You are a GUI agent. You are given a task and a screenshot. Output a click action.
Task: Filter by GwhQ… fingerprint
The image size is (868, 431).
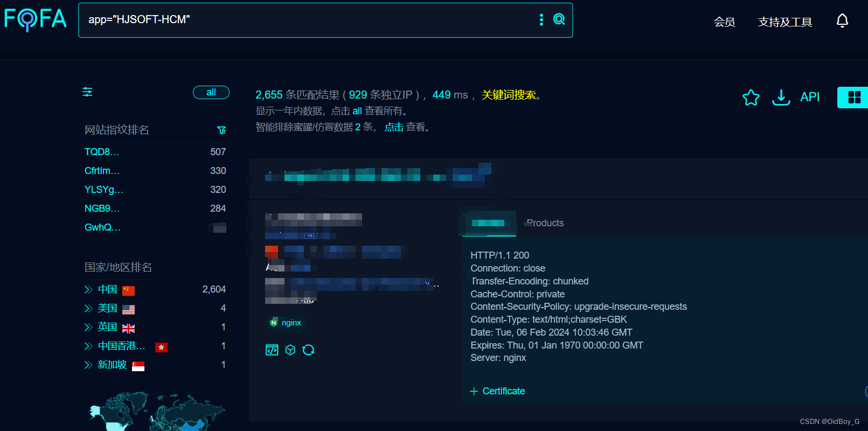pos(102,227)
